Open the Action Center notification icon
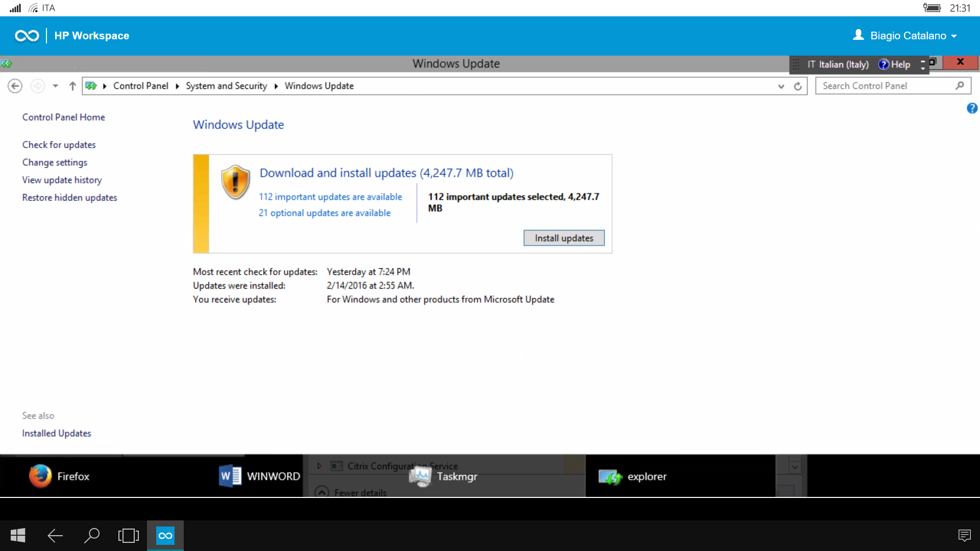 click(x=964, y=535)
